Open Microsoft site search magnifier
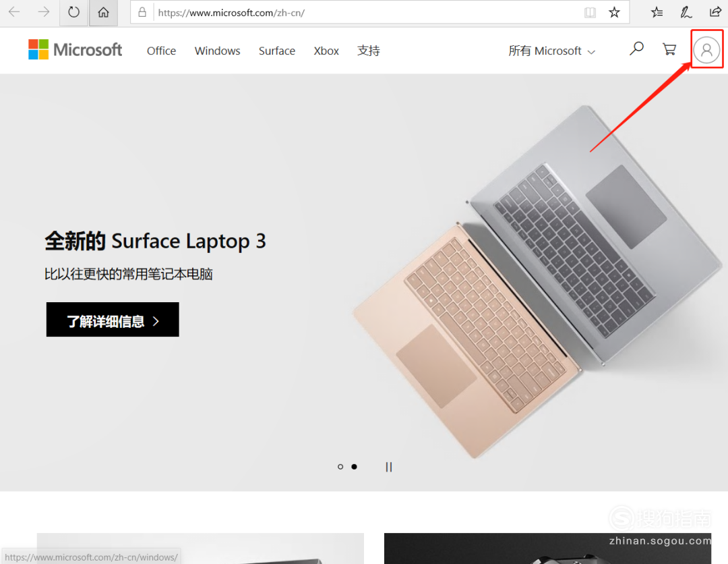Screen dimensions: 728x564 (x=636, y=49)
